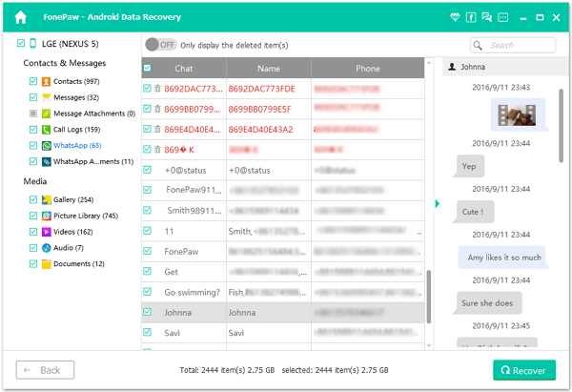The image size is (572, 392).
Task: Click trash icon on 869 K row
Action: [157, 150]
